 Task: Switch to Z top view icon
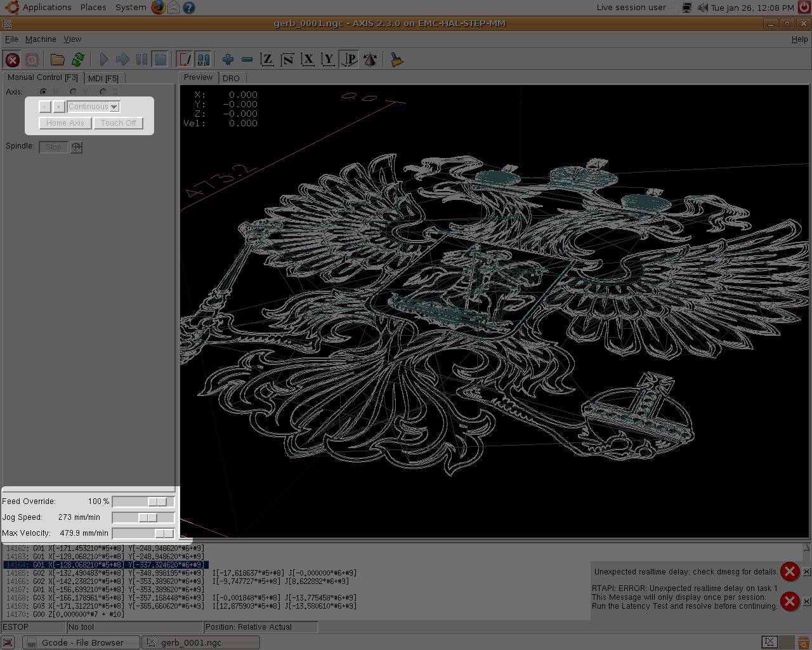(x=267, y=60)
